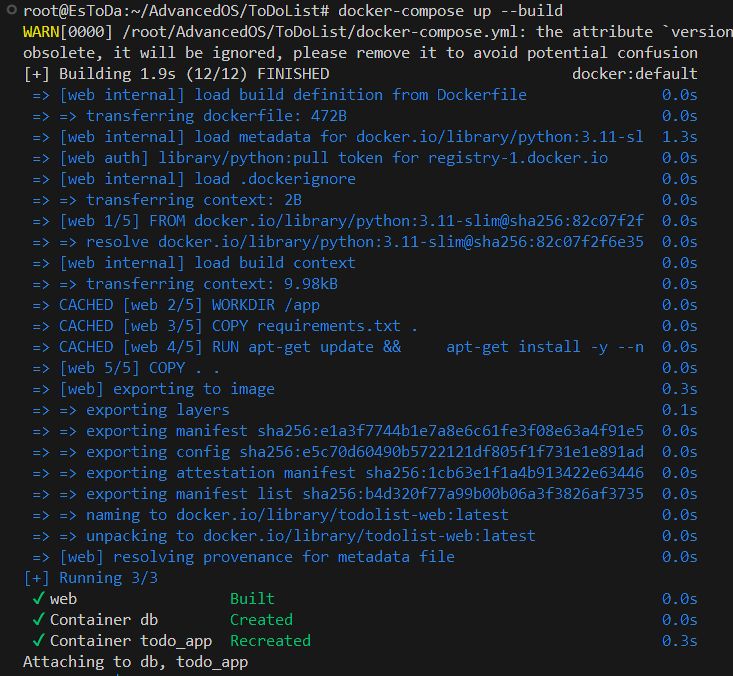Screen dimensions: 733x676
Task: Click the 1.3s duration of load metadata
Action: [x=679, y=137]
